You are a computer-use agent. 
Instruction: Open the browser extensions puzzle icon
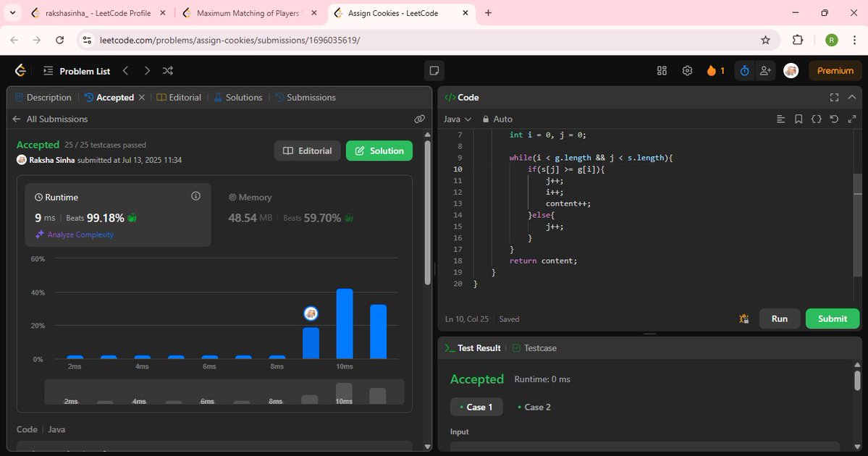tap(798, 40)
